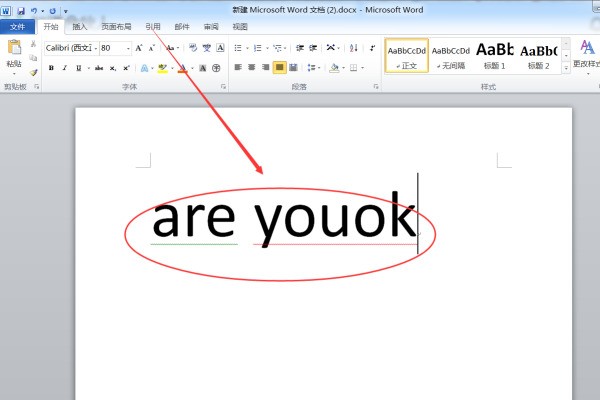Screen dimensions: 600x400
Task: Toggle Italic formatting
Action: coord(65,68)
